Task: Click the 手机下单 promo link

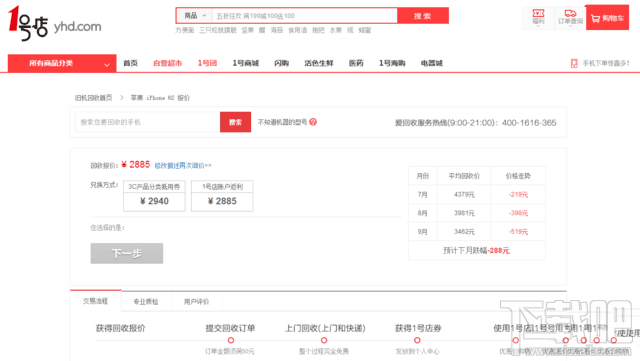Action: click(x=605, y=63)
